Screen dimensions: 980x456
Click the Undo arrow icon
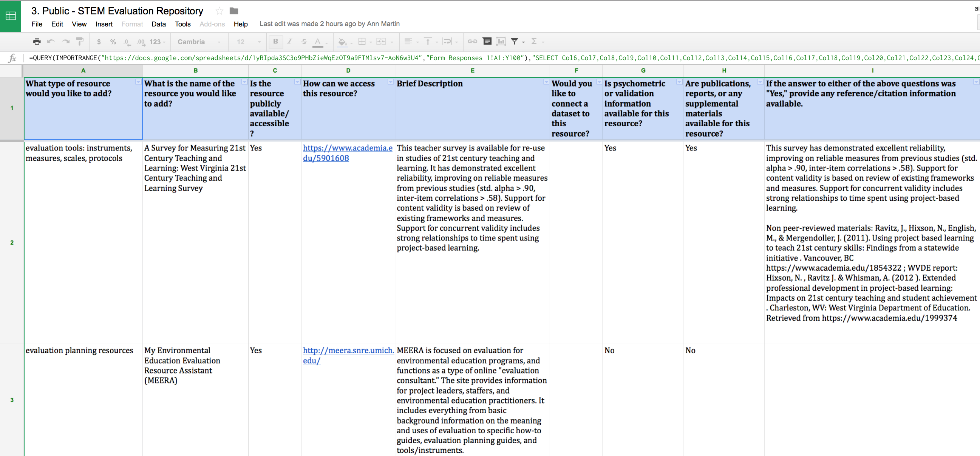coord(51,42)
